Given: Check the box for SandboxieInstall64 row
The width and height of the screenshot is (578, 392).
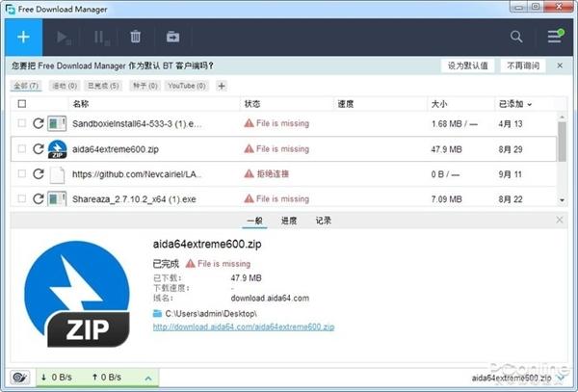Looking at the screenshot, I should point(22,123).
